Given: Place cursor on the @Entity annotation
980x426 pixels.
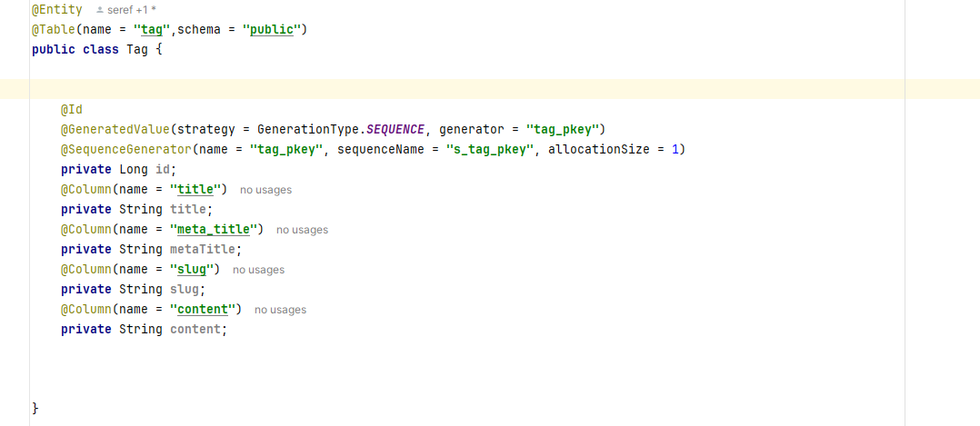Looking at the screenshot, I should 56,10.
